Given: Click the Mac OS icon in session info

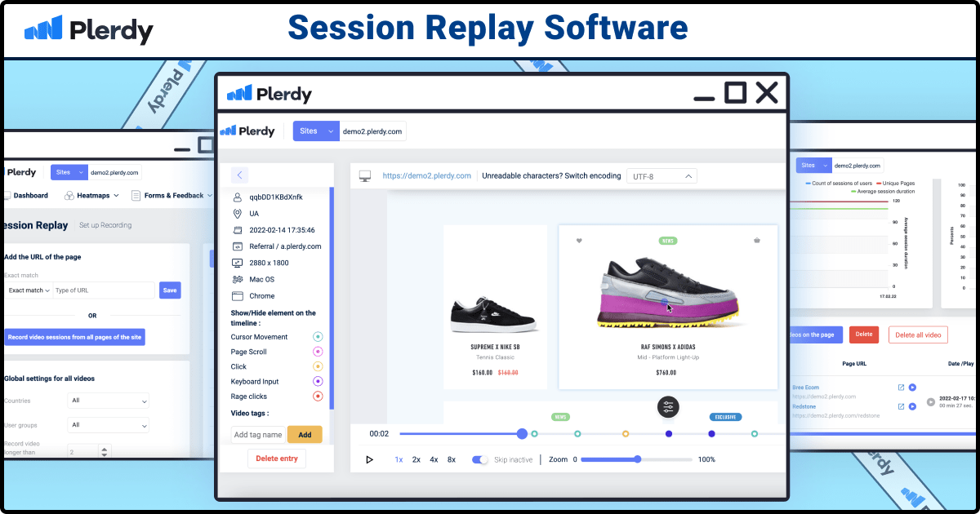Looking at the screenshot, I should pyautogui.click(x=237, y=278).
